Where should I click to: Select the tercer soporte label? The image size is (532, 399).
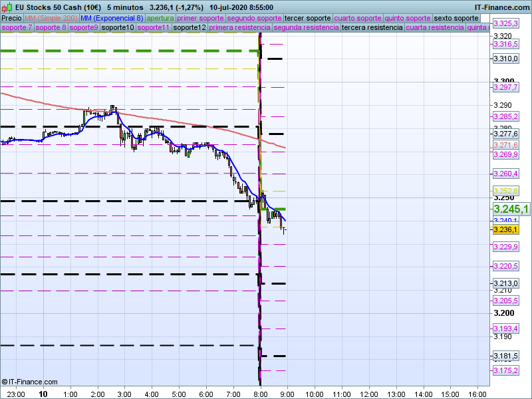coord(307,18)
